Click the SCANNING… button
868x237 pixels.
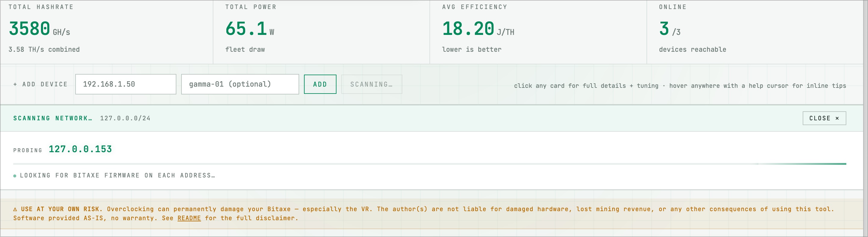click(x=372, y=84)
